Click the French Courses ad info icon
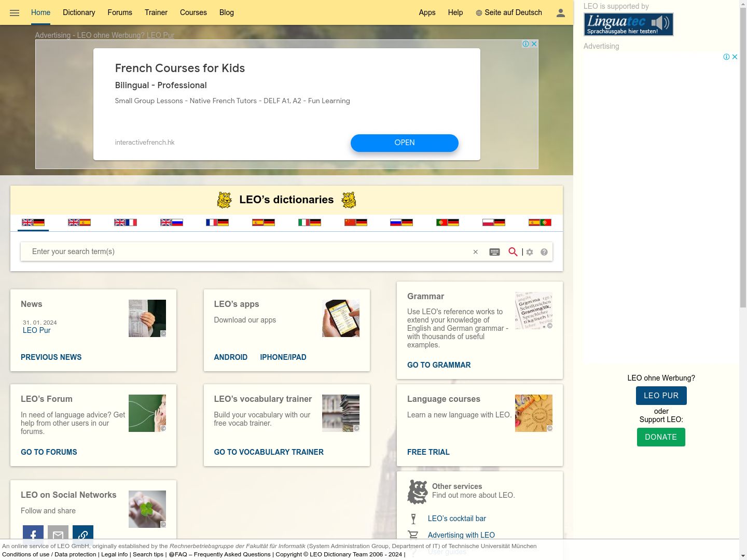Screen dimensions: 747x560 (525, 44)
